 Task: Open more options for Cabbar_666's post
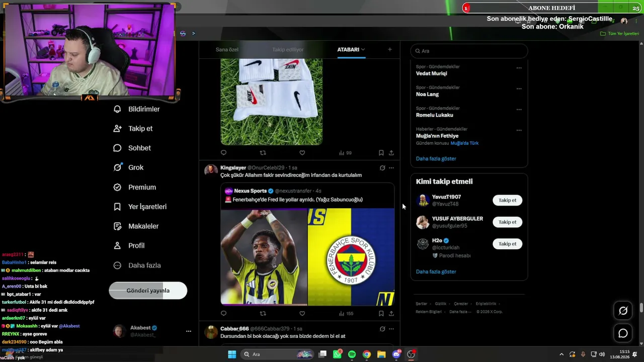(x=391, y=329)
